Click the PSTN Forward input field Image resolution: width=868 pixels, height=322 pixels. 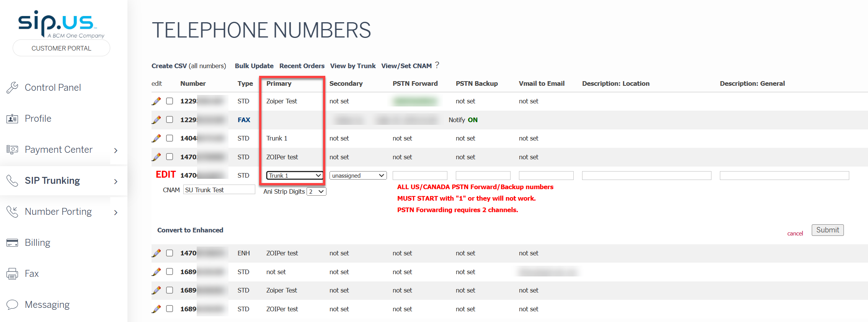pos(420,175)
